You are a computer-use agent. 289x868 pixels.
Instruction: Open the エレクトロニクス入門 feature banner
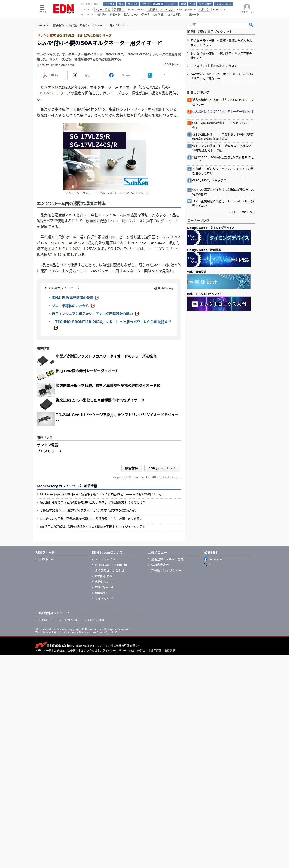[x=219, y=304]
